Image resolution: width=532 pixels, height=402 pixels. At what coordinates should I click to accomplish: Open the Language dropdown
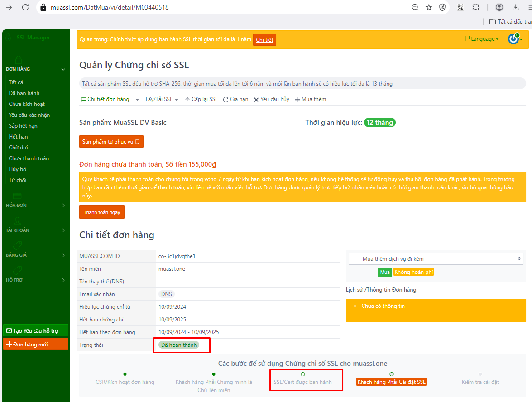click(481, 39)
